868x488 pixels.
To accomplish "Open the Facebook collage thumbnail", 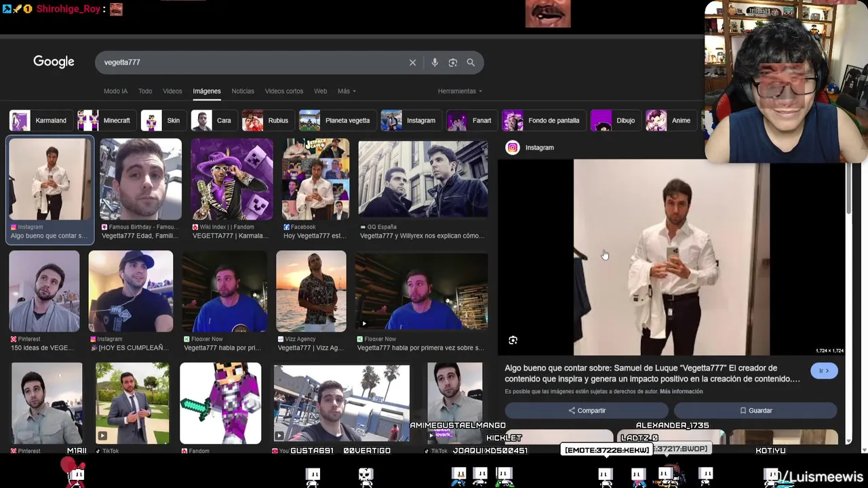I will [x=315, y=180].
